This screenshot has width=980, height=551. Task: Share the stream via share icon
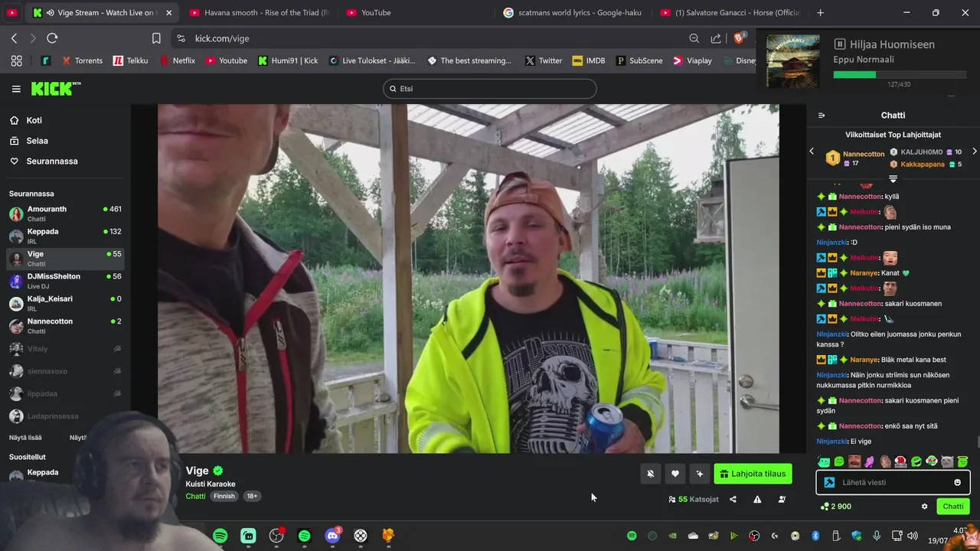pyautogui.click(x=733, y=499)
